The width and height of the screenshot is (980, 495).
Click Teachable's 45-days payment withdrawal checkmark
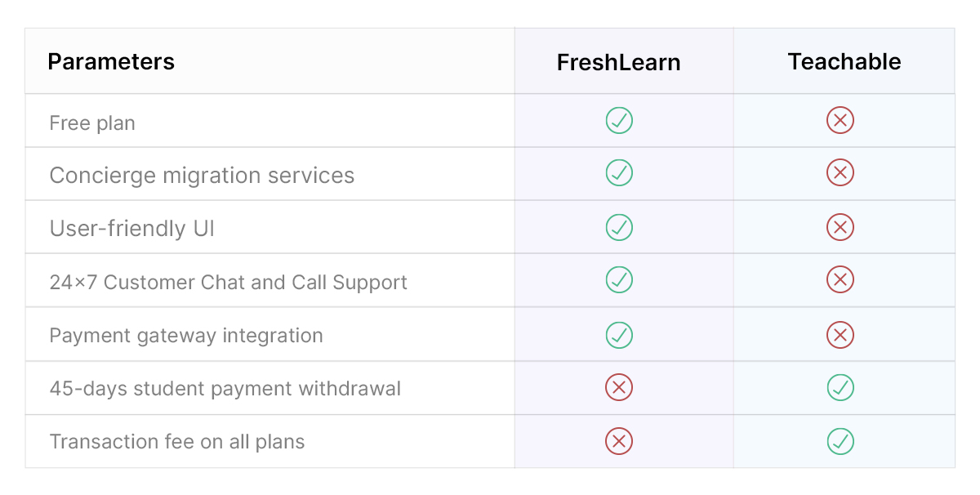840,387
